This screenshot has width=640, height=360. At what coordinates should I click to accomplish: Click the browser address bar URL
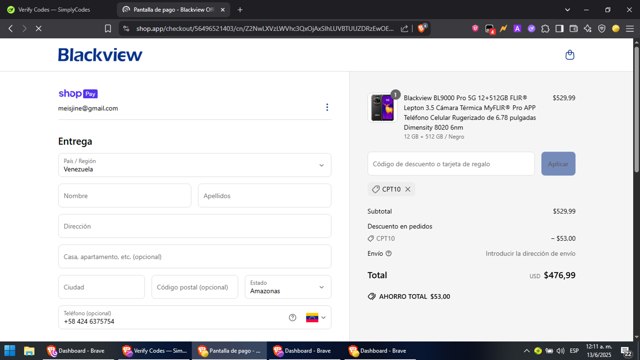point(264,29)
